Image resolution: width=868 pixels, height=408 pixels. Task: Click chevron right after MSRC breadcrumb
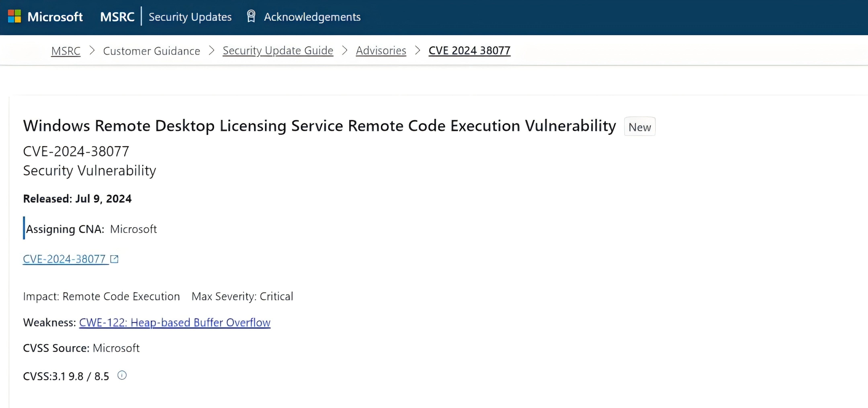coord(92,50)
